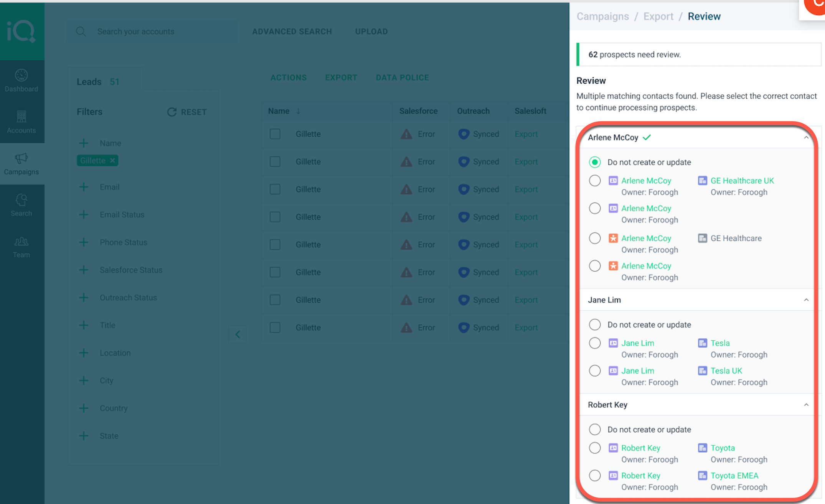Select the Arlene McCoy GE Healthcare UK radio
The height and width of the screenshot is (504, 825).
pyautogui.click(x=595, y=180)
